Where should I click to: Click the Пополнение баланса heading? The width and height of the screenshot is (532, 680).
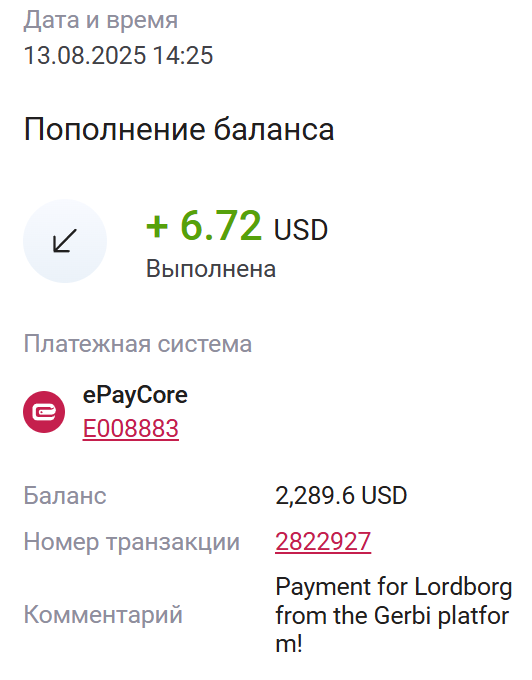(x=179, y=130)
